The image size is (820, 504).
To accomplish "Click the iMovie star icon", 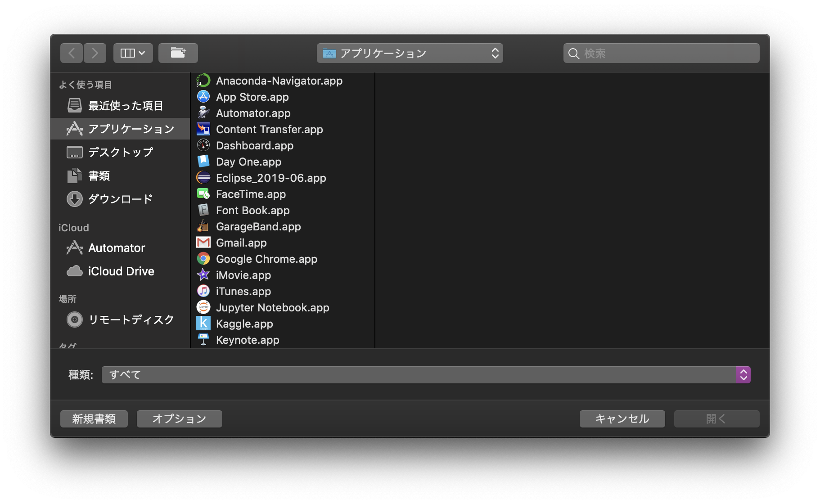I will pos(203,275).
